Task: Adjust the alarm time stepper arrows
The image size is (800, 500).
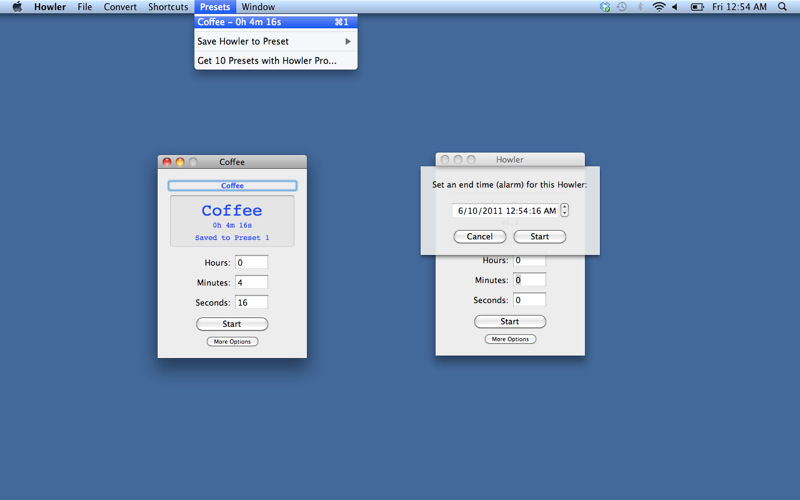Action: (564, 210)
